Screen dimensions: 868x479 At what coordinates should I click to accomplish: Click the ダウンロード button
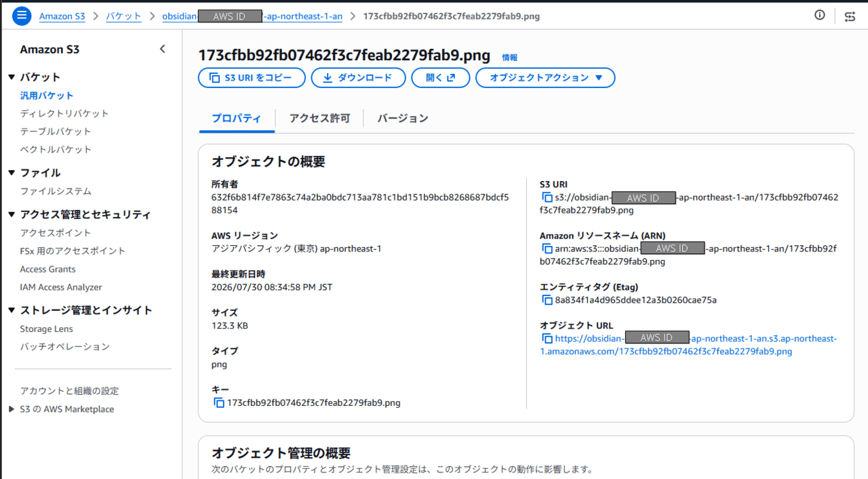click(358, 78)
